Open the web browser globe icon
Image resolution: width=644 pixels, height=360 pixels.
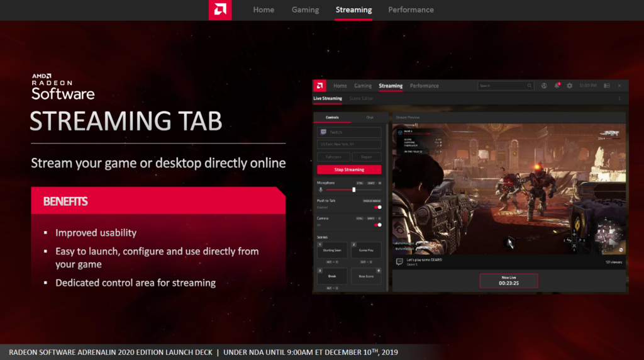(544, 86)
